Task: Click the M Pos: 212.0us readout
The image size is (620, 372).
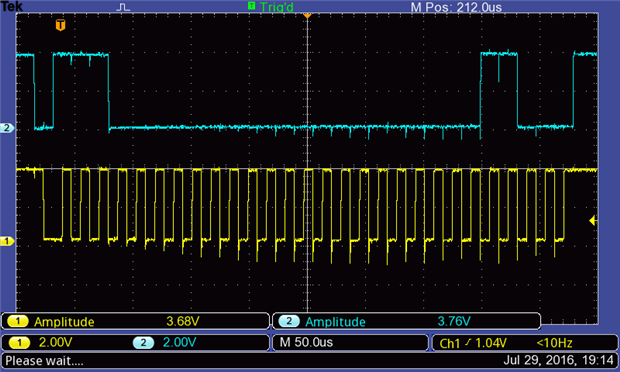Action: tap(456, 7)
